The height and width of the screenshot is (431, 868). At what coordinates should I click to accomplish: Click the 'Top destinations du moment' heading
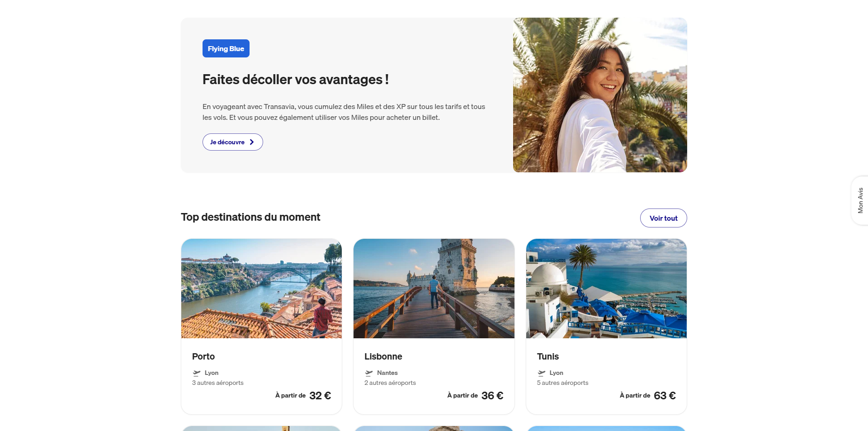coord(250,217)
